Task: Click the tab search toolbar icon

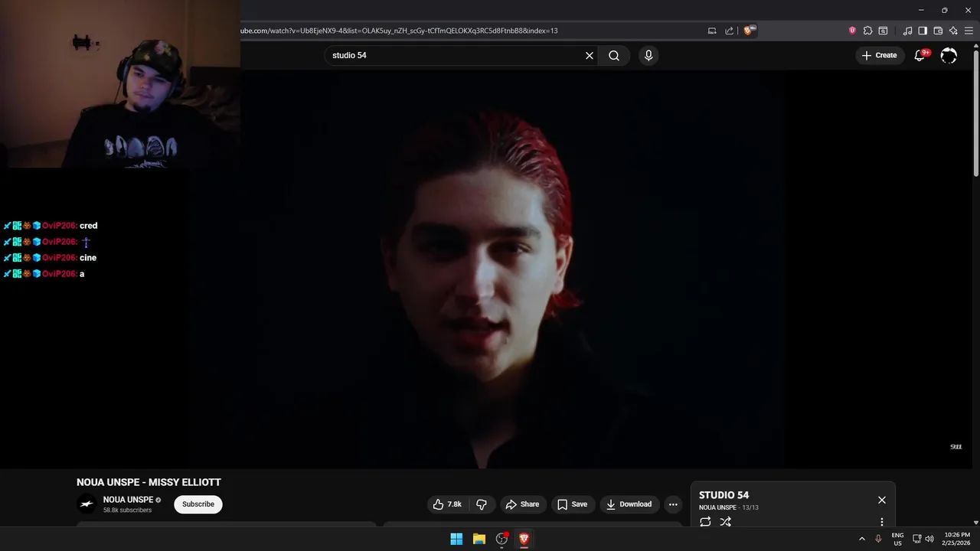Action: (883, 31)
